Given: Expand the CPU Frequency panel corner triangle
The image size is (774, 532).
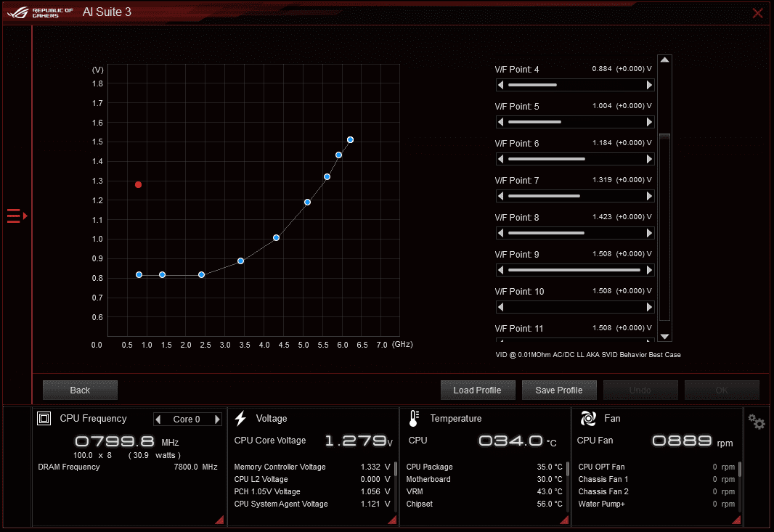Looking at the screenshot, I should point(220,520).
